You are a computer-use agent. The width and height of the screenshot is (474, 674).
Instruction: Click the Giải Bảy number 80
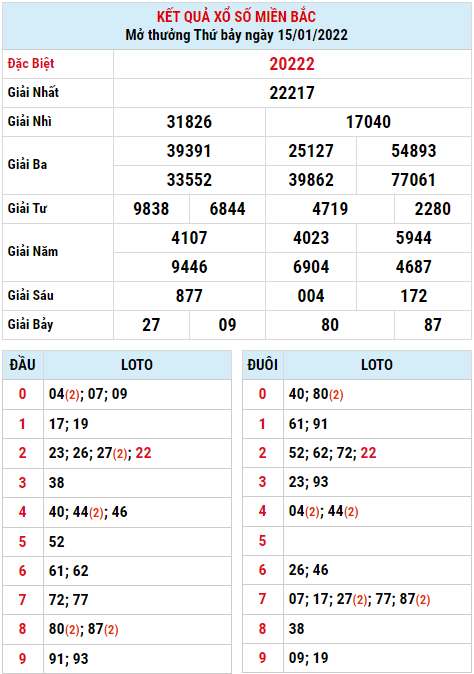pyautogui.click(x=330, y=325)
